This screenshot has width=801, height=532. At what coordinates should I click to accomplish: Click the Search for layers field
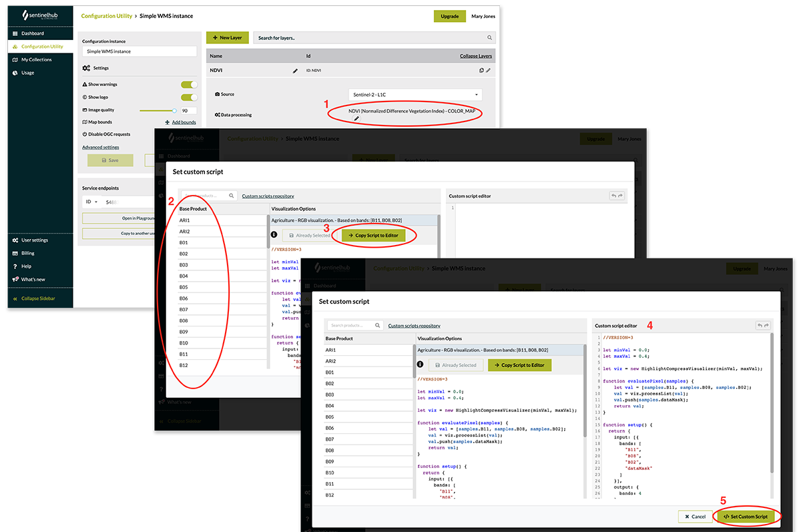point(375,38)
